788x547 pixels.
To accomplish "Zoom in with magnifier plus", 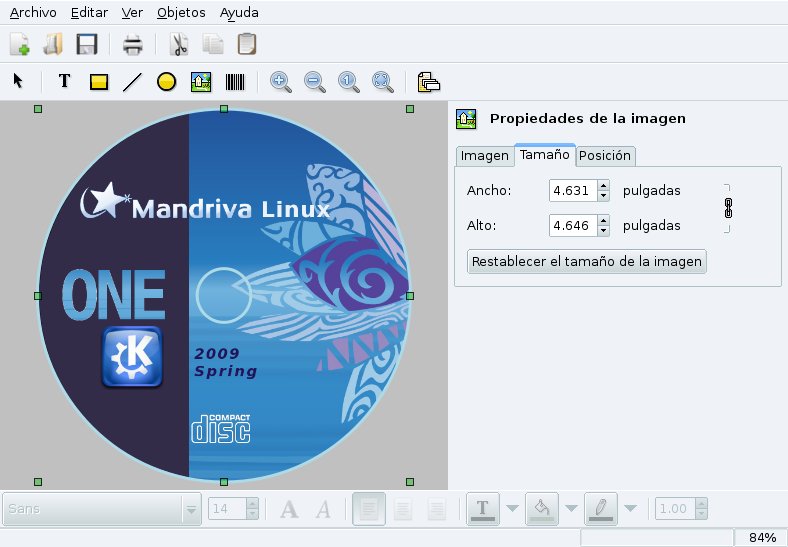I will click(280, 81).
